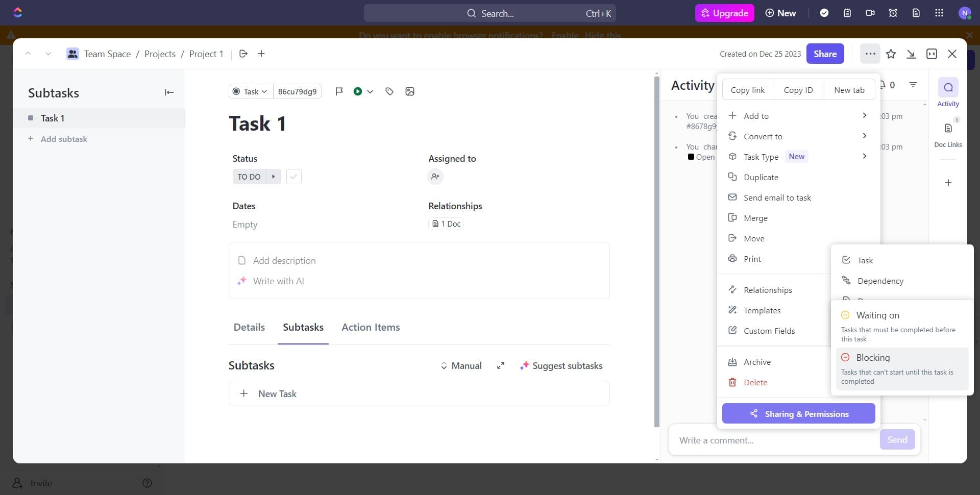Open the assignee add-user icon
This screenshot has width=980, height=495.
(435, 177)
